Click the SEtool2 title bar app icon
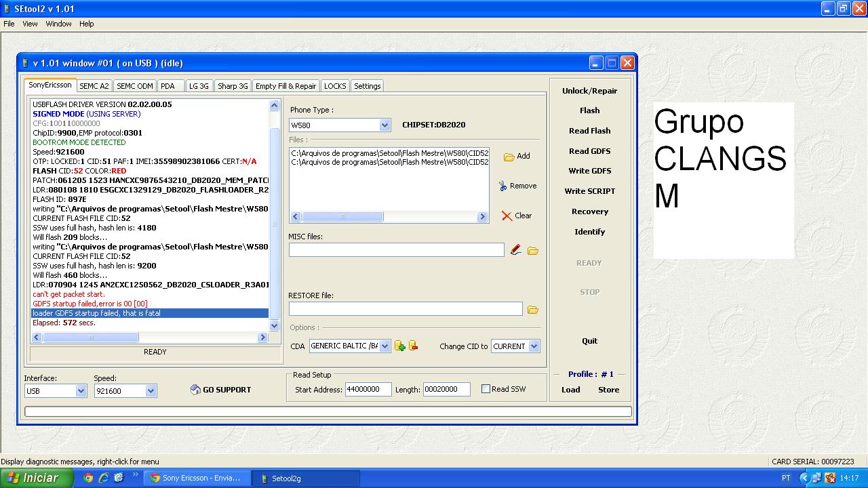868x488 pixels. tap(7, 9)
